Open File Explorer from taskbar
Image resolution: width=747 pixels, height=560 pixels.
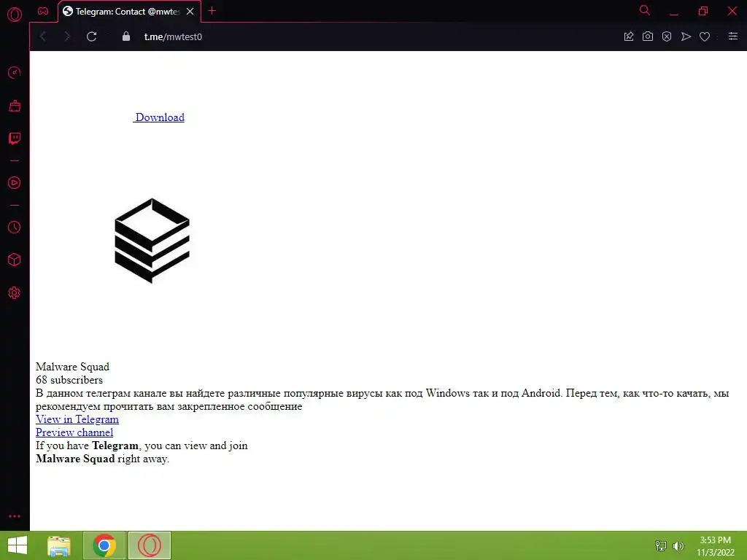coord(60,545)
